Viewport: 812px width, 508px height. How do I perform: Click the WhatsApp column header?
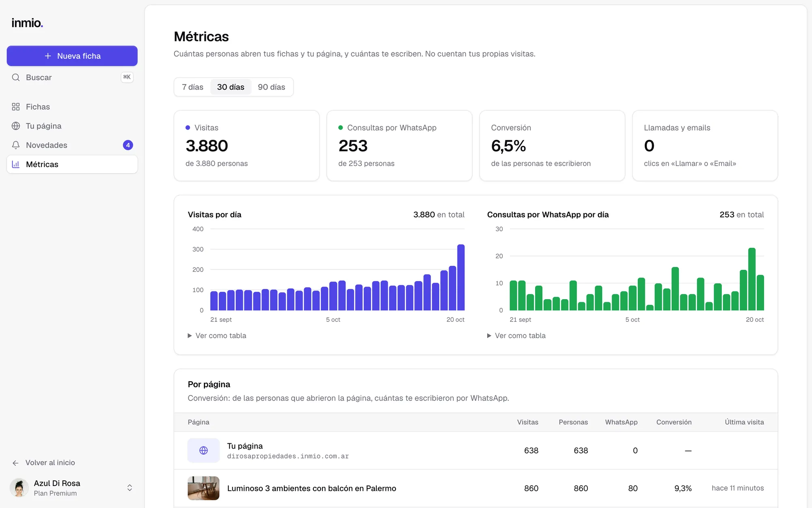621,422
